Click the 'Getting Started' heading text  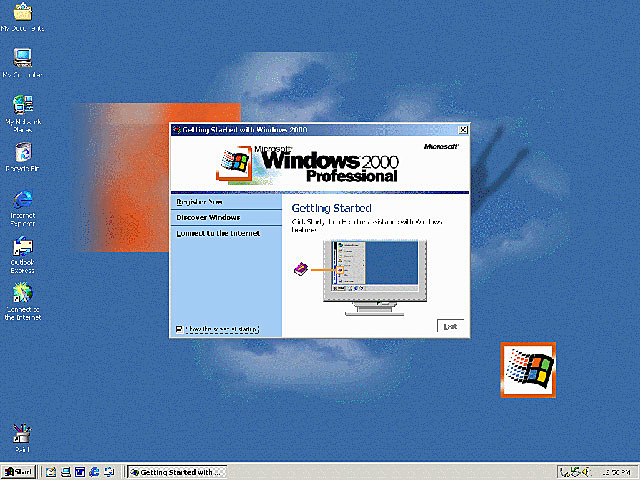331,208
